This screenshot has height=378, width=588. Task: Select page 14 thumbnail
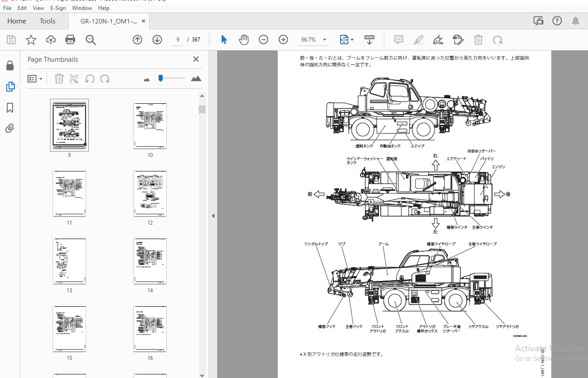click(x=150, y=261)
